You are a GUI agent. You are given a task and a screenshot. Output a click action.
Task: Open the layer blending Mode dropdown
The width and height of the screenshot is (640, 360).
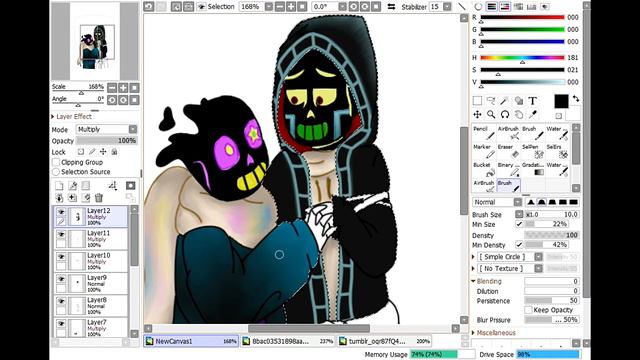(133, 129)
